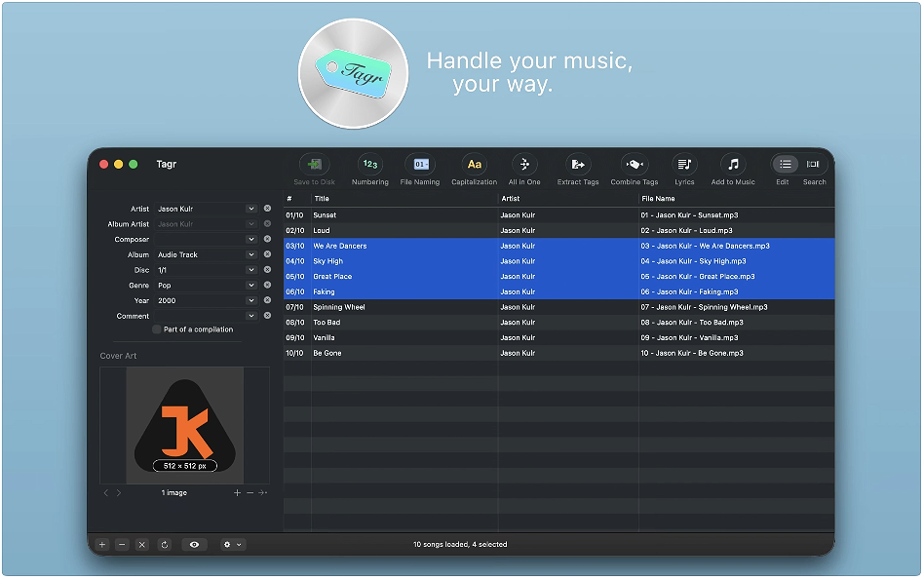Remove songs with bottom minus button
This screenshot has height=580, width=924.
[x=122, y=545]
